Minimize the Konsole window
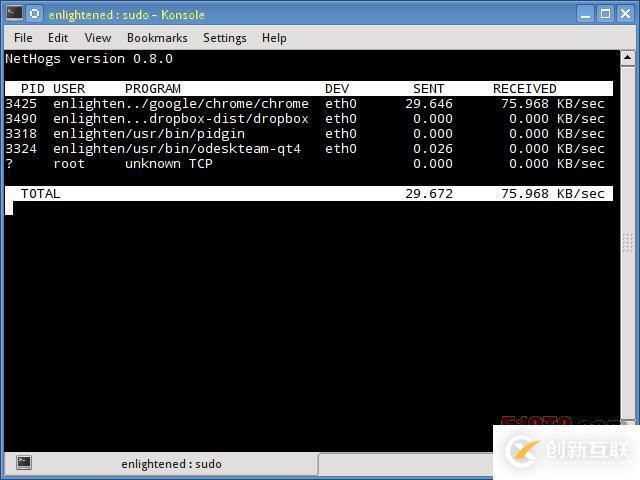The image size is (640, 480). pos(586,14)
